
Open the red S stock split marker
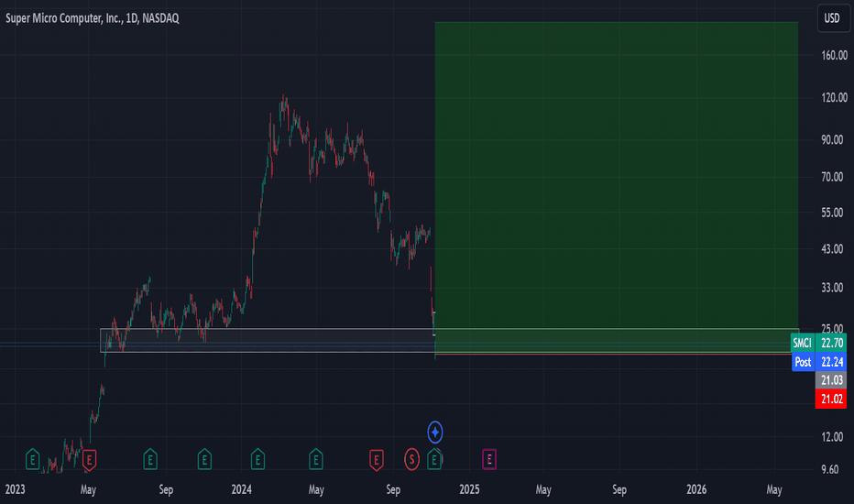click(411, 459)
